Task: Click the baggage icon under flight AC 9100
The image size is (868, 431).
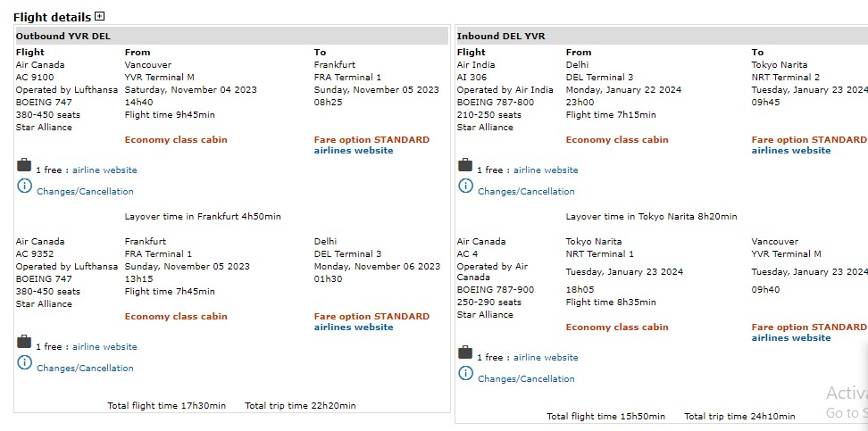Action: pos(24,166)
